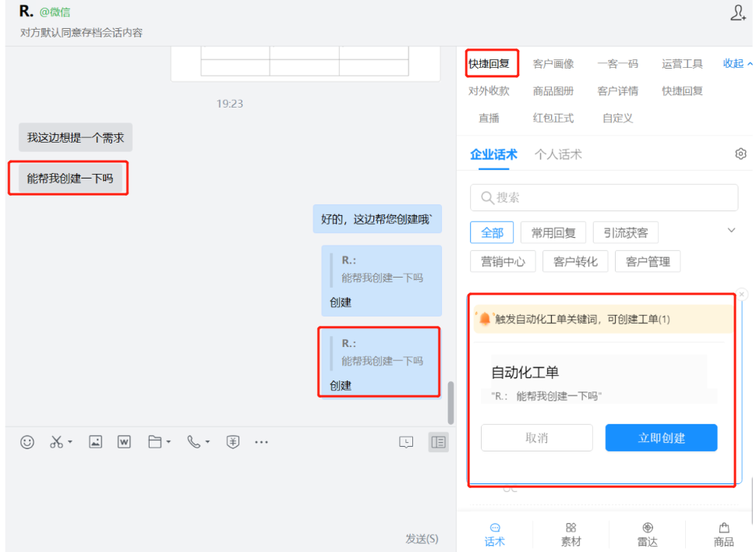The height and width of the screenshot is (552, 756).
Task: Open 对外收款 tab
Action: tap(489, 90)
